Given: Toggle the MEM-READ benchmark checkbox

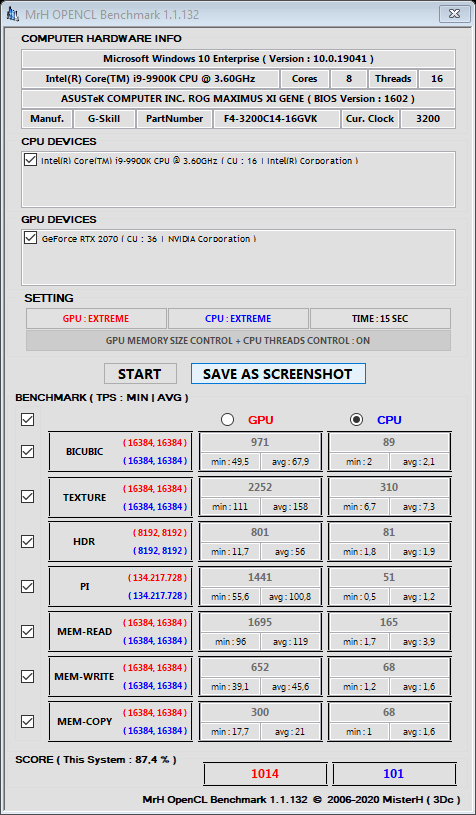Looking at the screenshot, I should coord(28,632).
